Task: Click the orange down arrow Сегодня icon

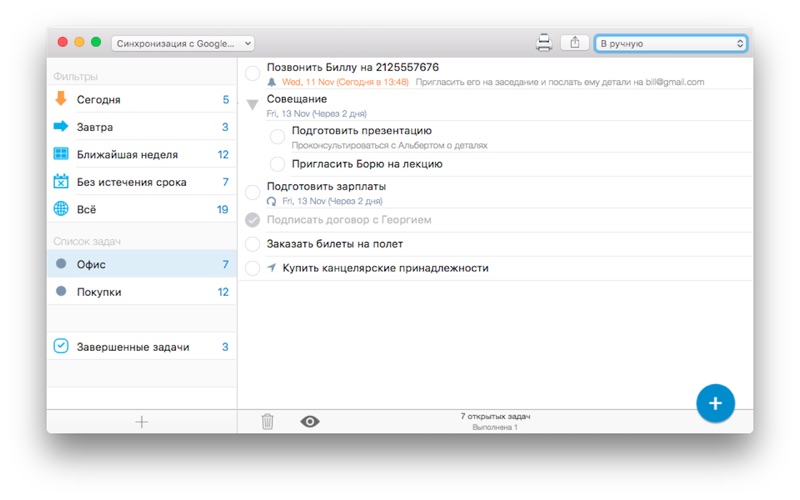Action: (61, 98)
